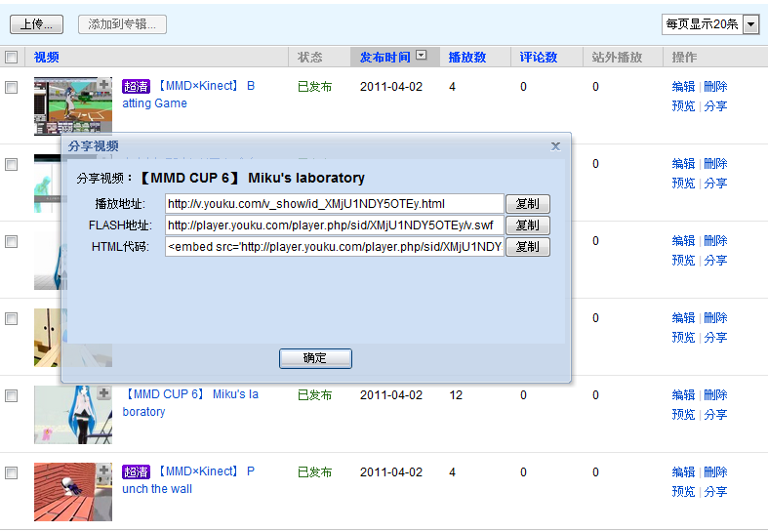Image resolution: width=768 pixels, height=532 pixels.
Task: Check the Batting Game video checkbox
Action: [x=11, y=87]
